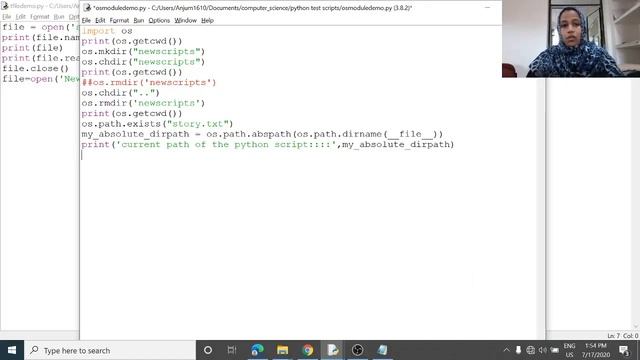Show hidden system tray icons
640x360 pixels.
click(507, 350)
